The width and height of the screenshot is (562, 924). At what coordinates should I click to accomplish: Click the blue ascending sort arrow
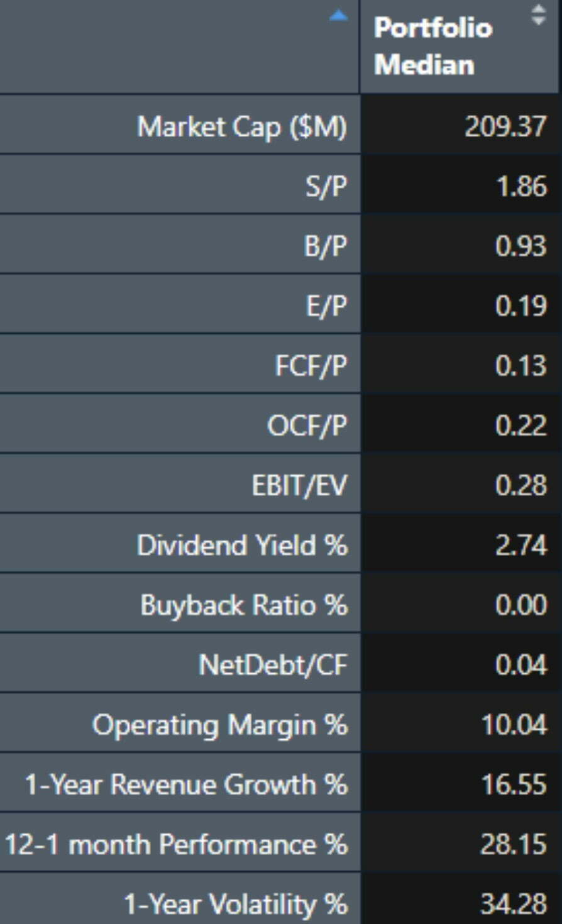[338, 17]
